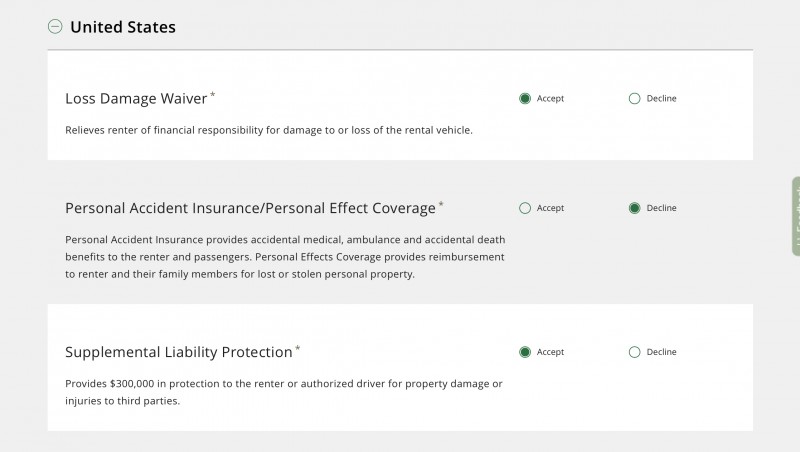
Task: Click the Loss Damage Waiver description text
Action: 268,130
